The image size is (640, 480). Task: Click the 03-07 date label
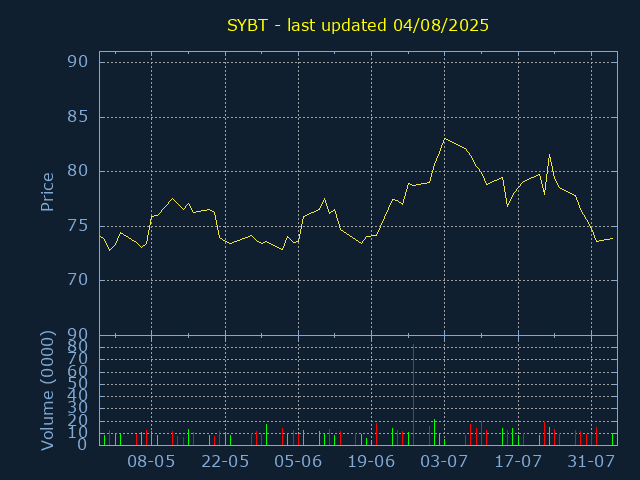pyautogui.click(x=444, y=462)
